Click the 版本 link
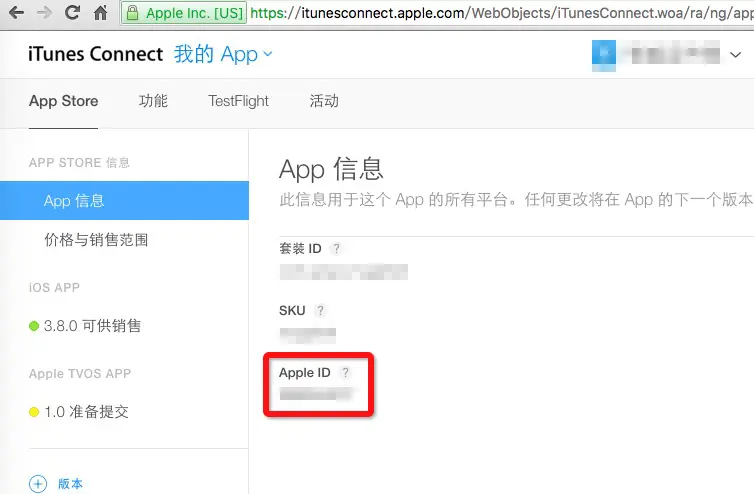Image resolution: width=754 pixels, height=494 pixels. tap(70, 483)
